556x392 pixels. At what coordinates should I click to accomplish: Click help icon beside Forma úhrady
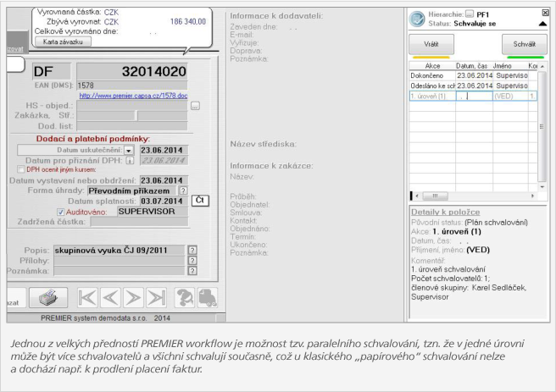183,190
